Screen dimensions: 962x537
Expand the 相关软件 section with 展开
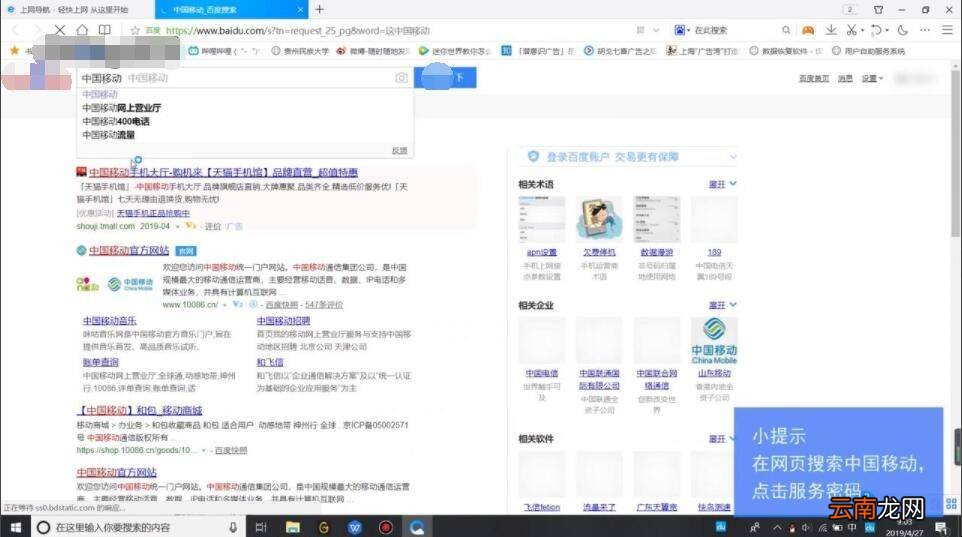pyautogui.click(x=721, y=439)
